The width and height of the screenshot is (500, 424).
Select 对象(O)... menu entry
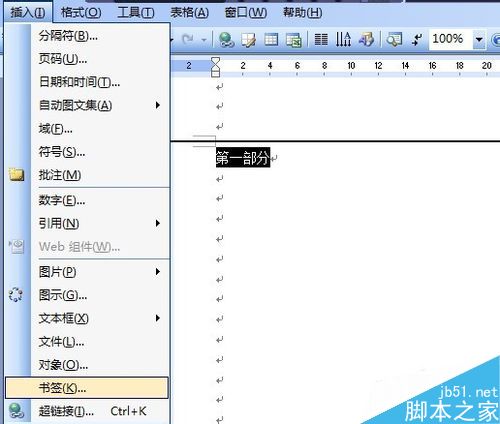point(87,365)
